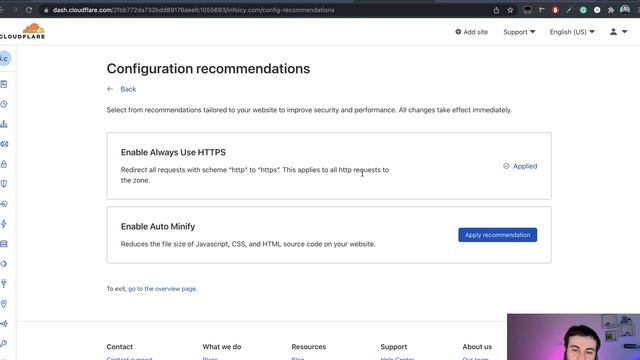Click the red extension icon in toolbar

pos(555,10)
